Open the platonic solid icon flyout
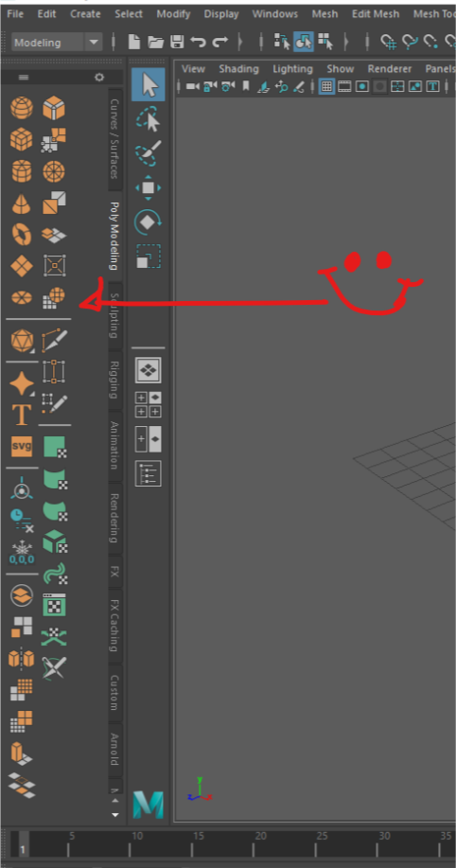456x868 pixels. coord(22,340)
